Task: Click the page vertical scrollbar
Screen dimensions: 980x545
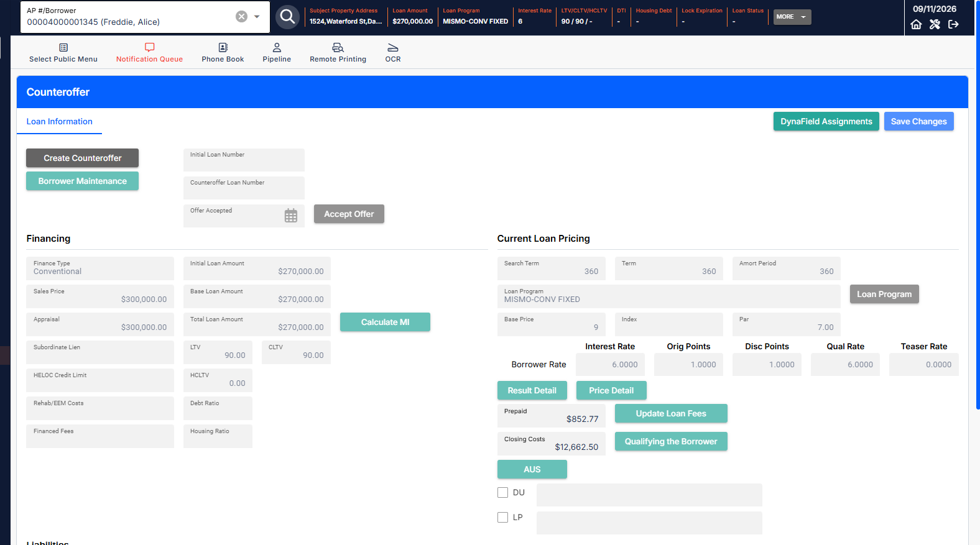Action: point(978,205)
